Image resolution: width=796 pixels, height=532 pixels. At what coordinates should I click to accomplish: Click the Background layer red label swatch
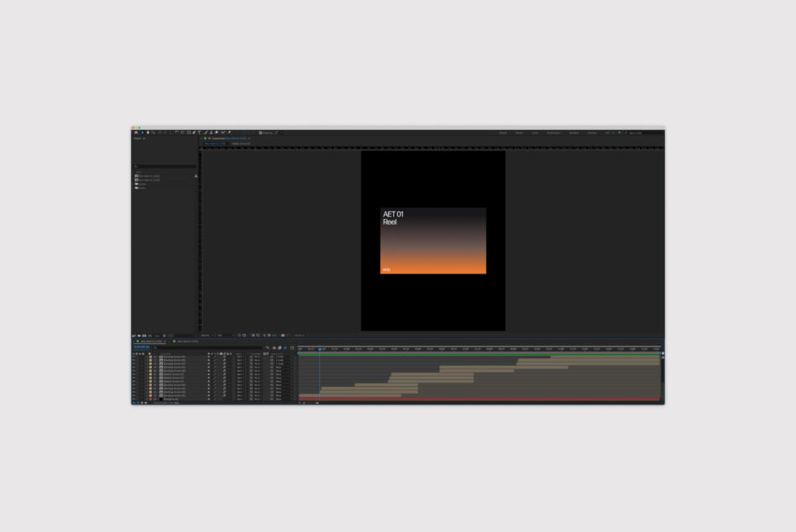[x=150, y=399]
